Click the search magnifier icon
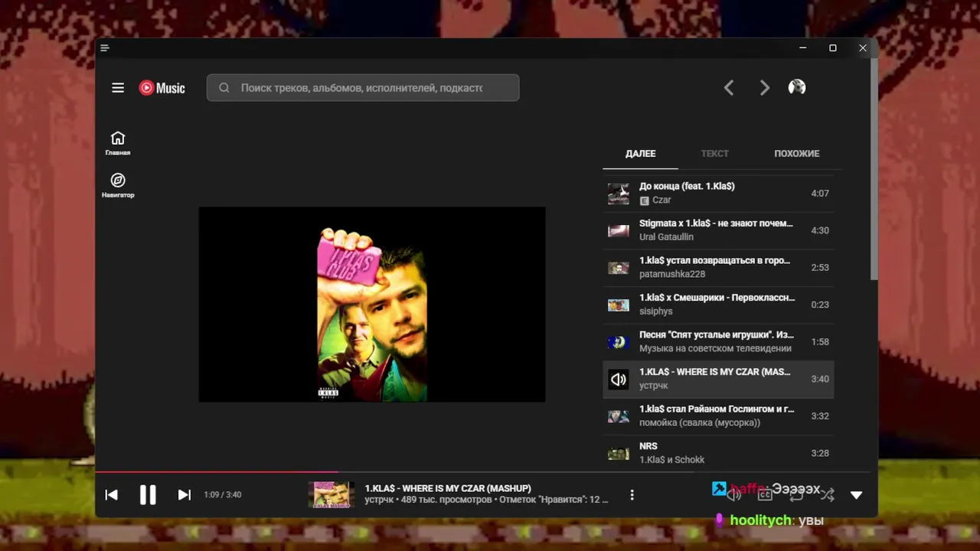The height and width of the screenshot is (551, 980). (x=224, y=88)
